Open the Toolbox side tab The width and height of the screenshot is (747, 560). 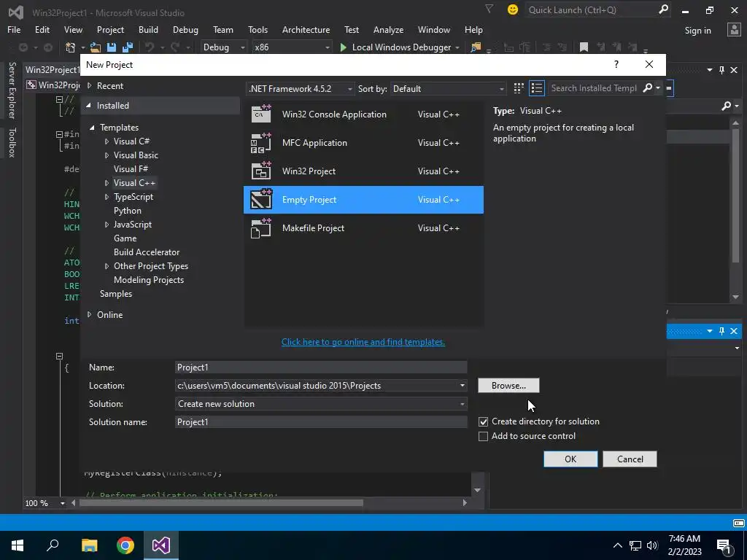(x=12, y=142)
